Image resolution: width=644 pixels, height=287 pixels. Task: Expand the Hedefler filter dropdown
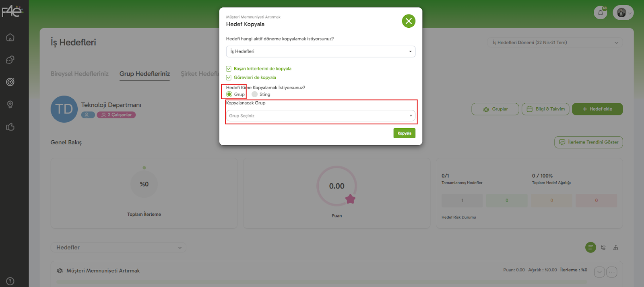pos(118,248)
